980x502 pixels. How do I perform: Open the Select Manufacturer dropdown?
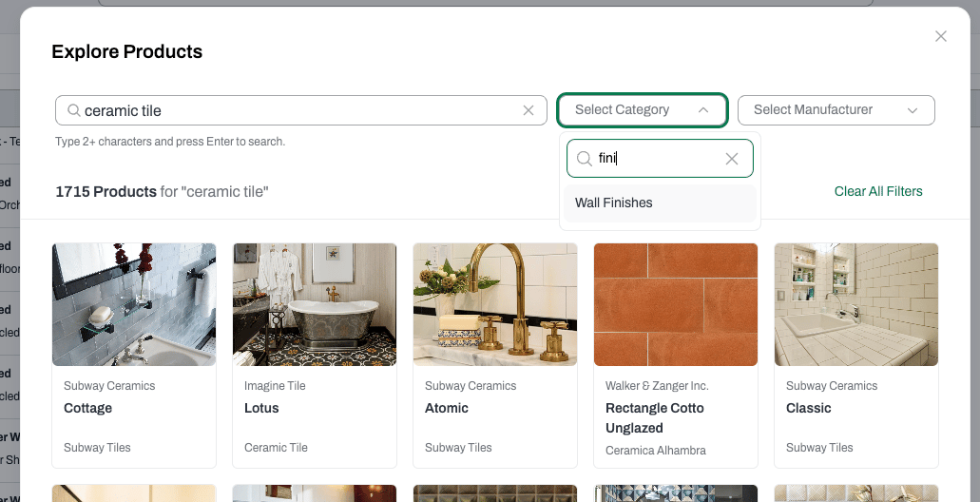pyautogui.click(x=836, y=110)
